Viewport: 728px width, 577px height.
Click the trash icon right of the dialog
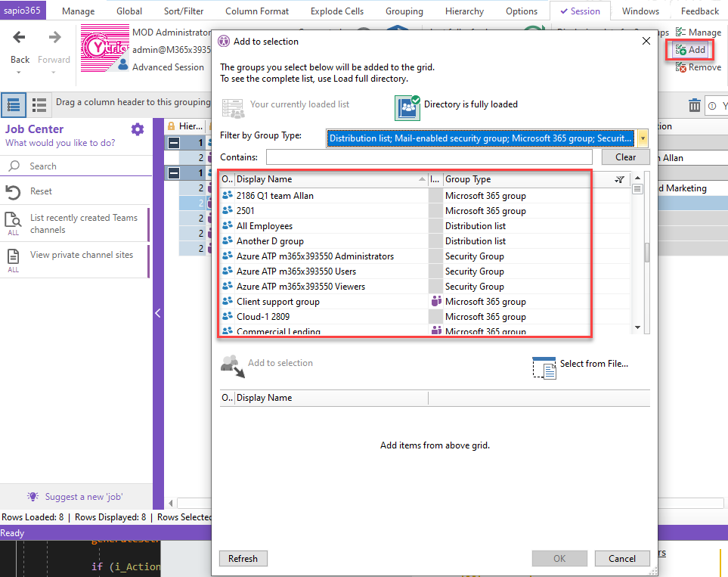(x=694, y=106)
